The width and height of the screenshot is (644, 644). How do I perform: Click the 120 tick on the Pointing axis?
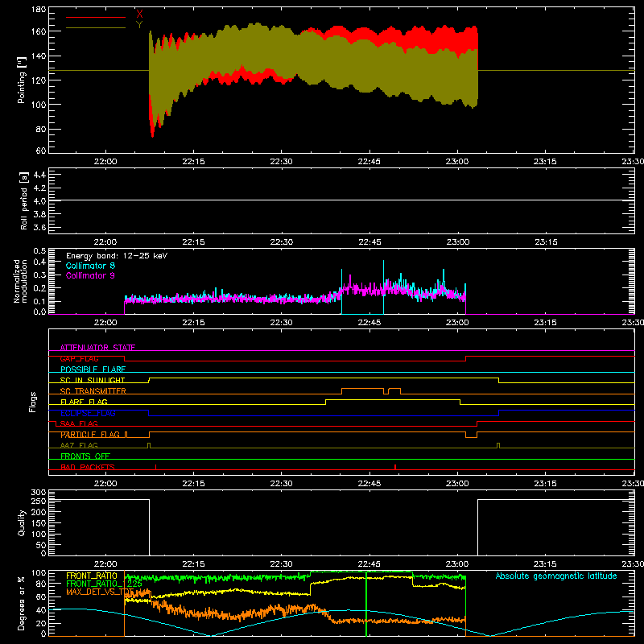click(x=38, y=80)
